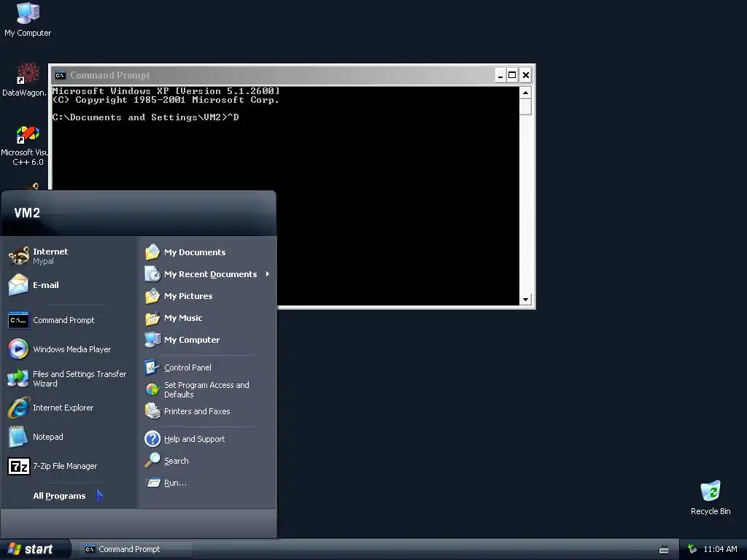Minimize the Command Prompt window
The image size is (747, 560).
click(500, 75)
